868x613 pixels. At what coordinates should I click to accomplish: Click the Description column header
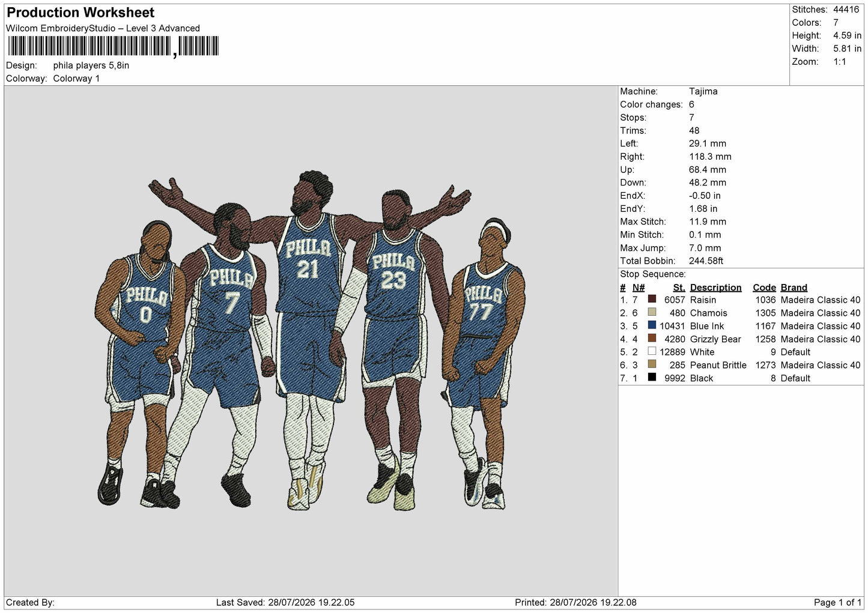715,288
